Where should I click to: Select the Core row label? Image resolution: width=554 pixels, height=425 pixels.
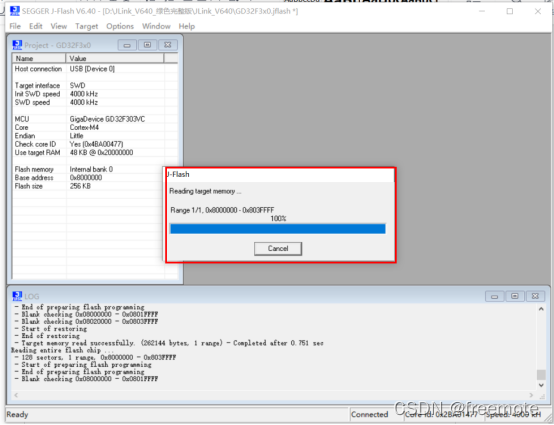point(21,128)
